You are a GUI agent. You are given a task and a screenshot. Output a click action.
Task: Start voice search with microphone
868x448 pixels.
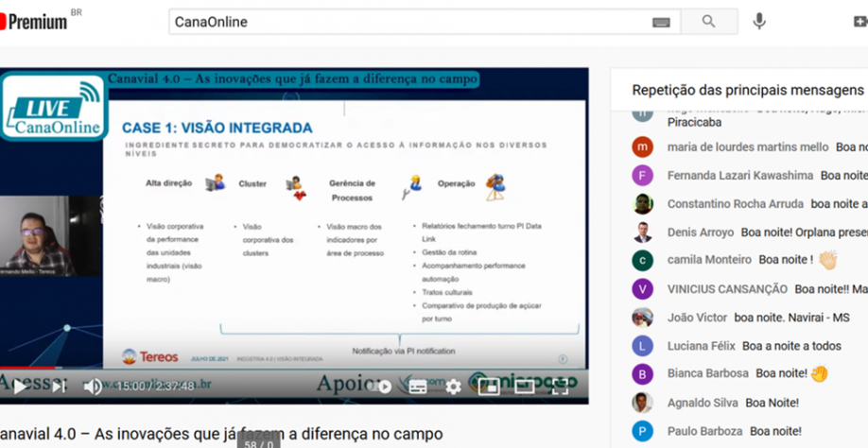point(759,22)
